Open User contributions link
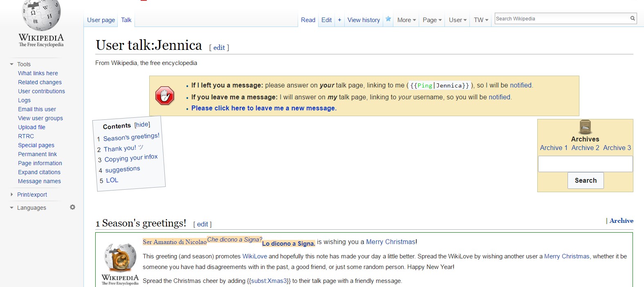644x287 pixels. click(x=41, y=91)
